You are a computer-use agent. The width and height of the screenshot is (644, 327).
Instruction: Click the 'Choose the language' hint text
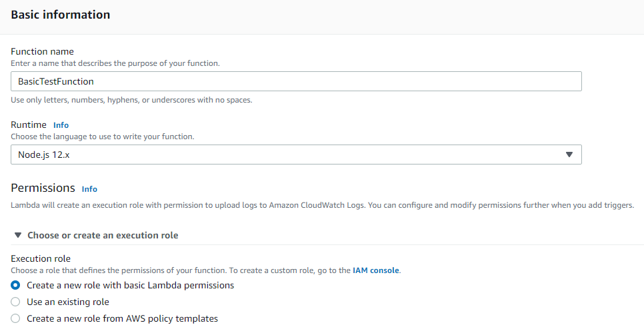point(102,137)
